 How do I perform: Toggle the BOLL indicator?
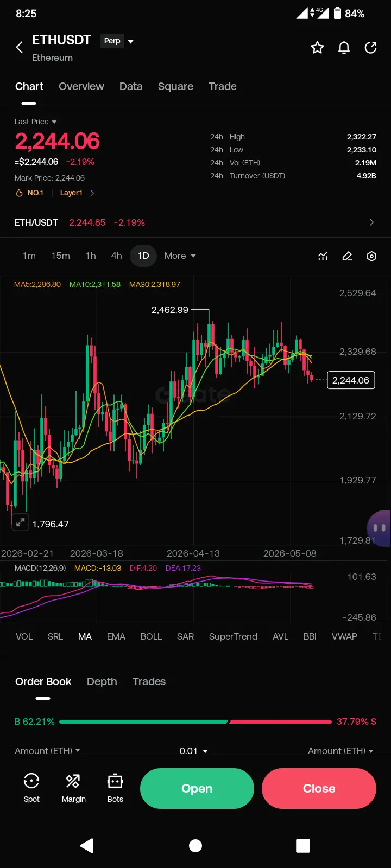pyautogui.click(x=151, y=636)
